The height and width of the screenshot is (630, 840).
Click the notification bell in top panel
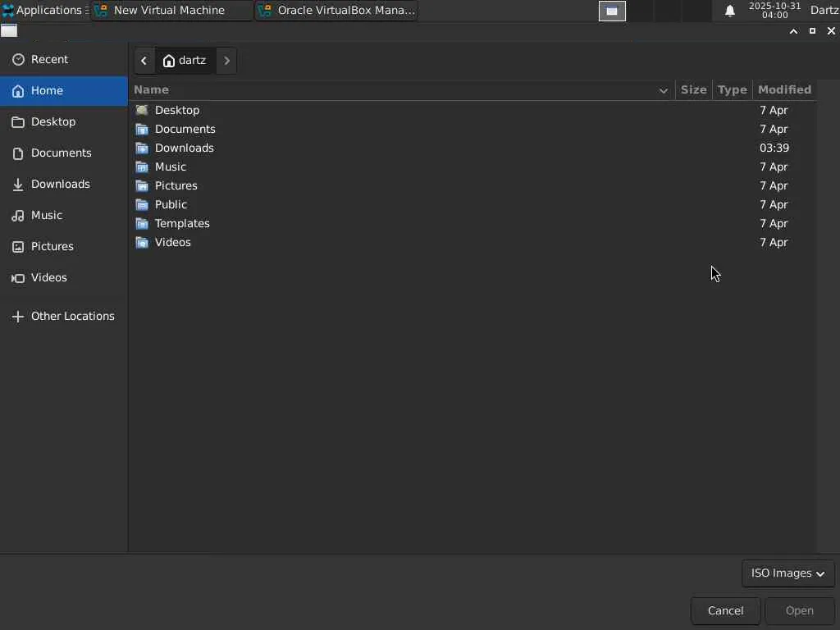tap(729, 11)
